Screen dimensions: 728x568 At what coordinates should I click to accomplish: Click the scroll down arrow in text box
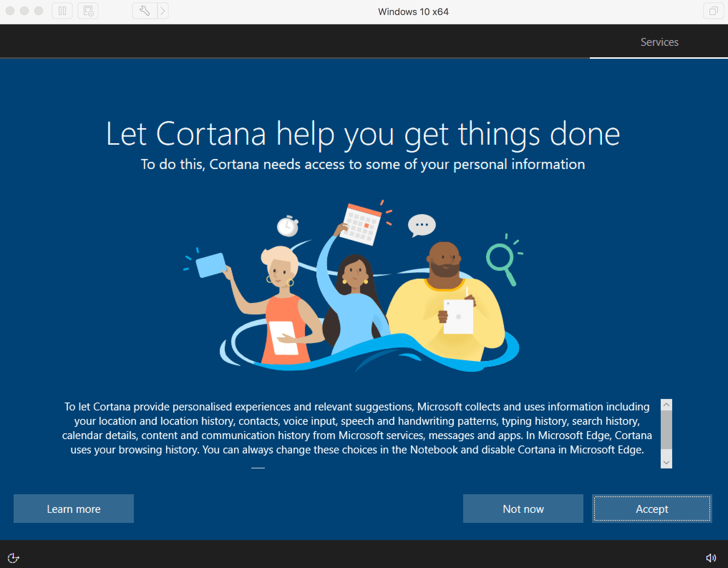coord(666,462)
